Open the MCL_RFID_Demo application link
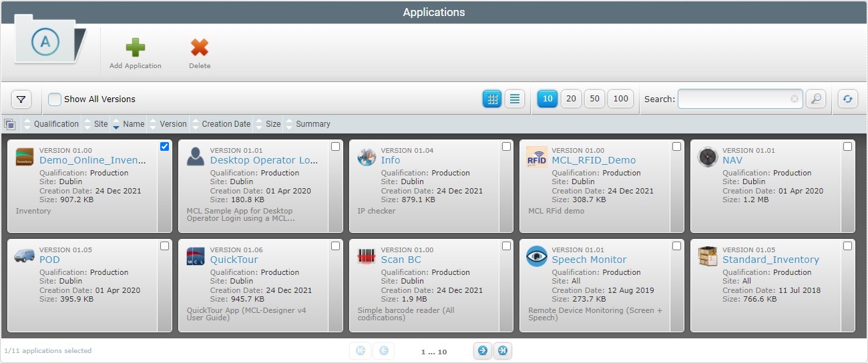 (594, 160)
